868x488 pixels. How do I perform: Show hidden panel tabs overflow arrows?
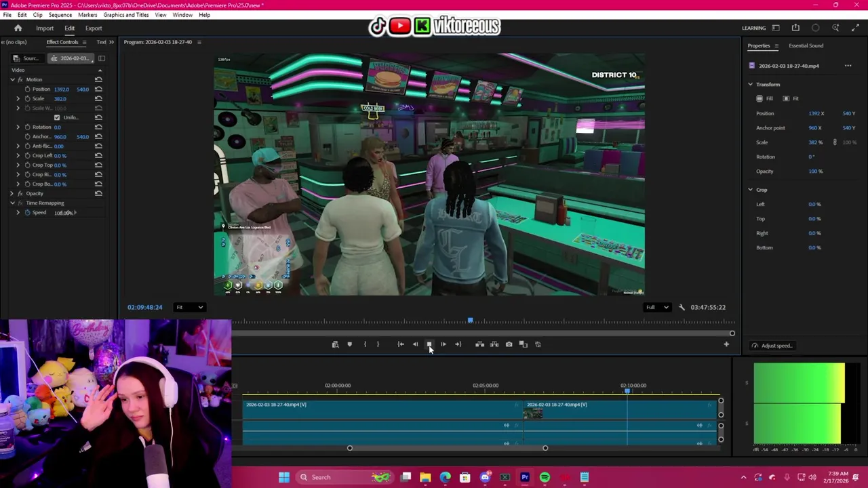point(112,42)
